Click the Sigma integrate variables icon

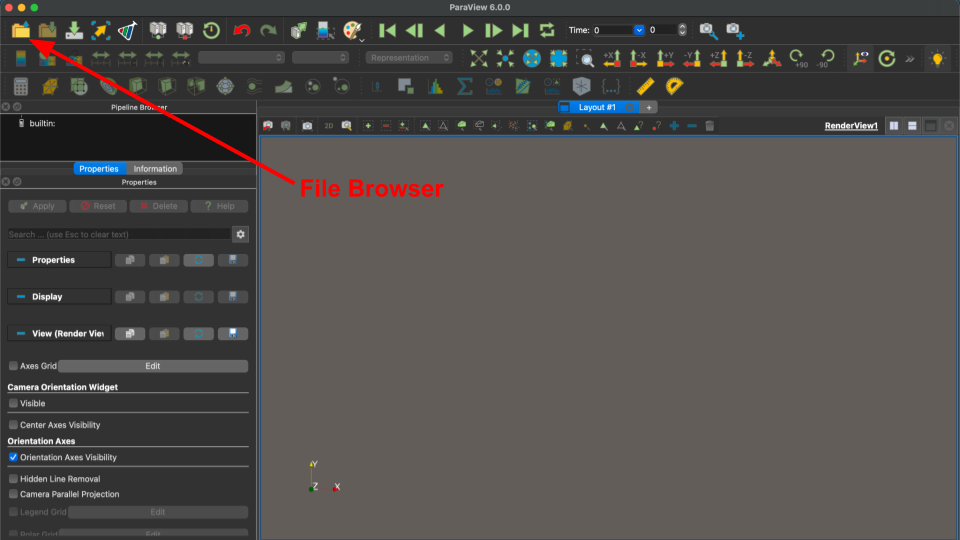click(465, 86)
